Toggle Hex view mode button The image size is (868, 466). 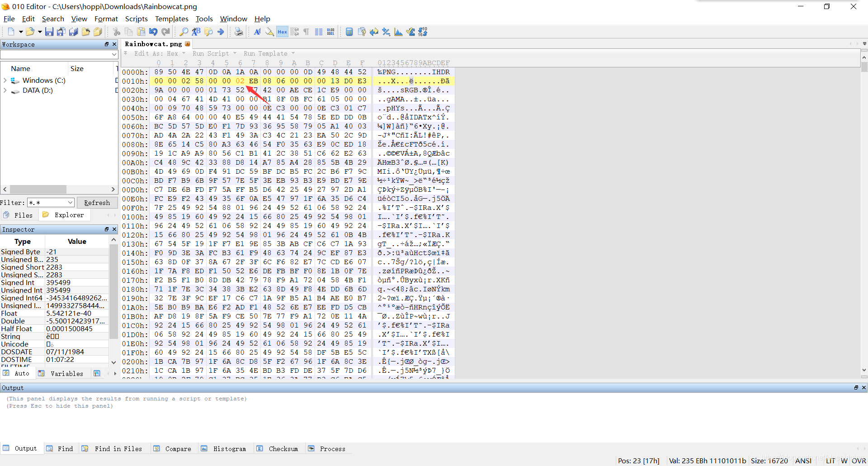coord(282,32)
